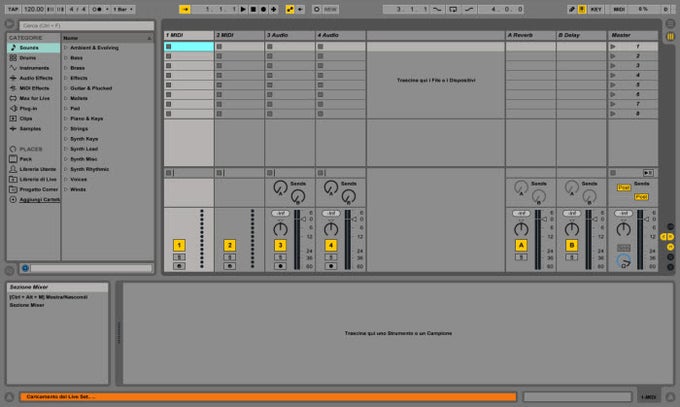Solo track 2 with S button
The image size is (680, 407).
tap(230, 257)
